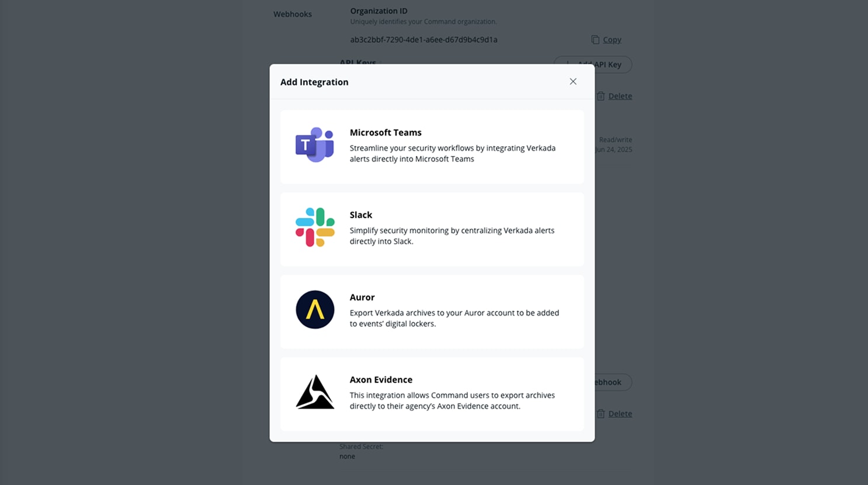
Task: Click the Auror logo icon
Action: click(315, 310)
